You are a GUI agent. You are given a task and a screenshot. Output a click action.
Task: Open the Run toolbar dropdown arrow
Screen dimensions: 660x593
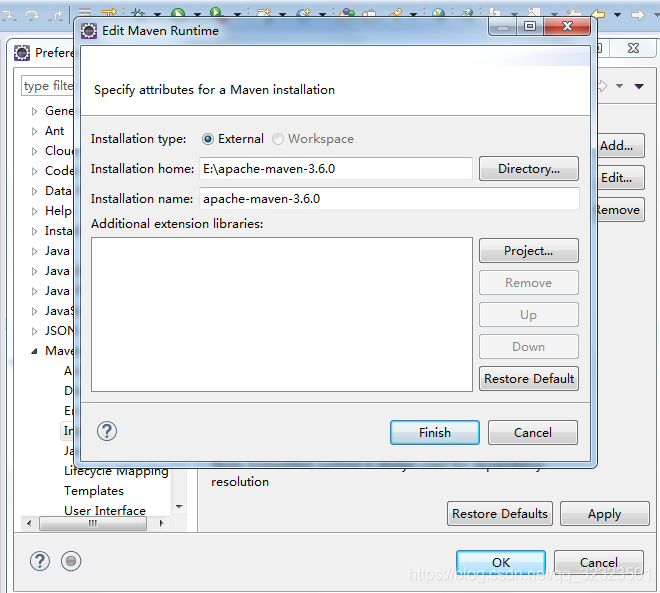tap(197, 15)
